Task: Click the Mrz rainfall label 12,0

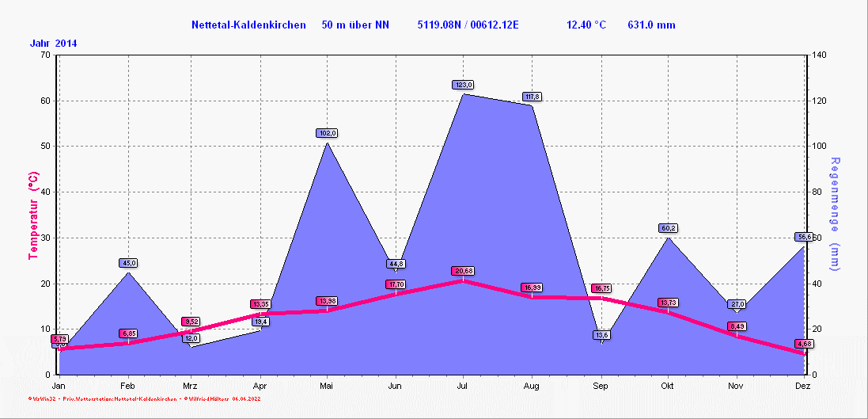Action: point(191,338)
